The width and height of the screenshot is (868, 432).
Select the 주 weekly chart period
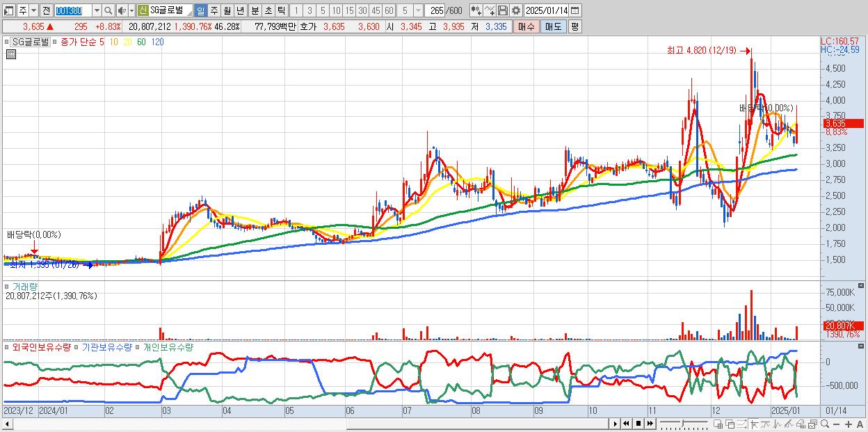pos(214,10)
